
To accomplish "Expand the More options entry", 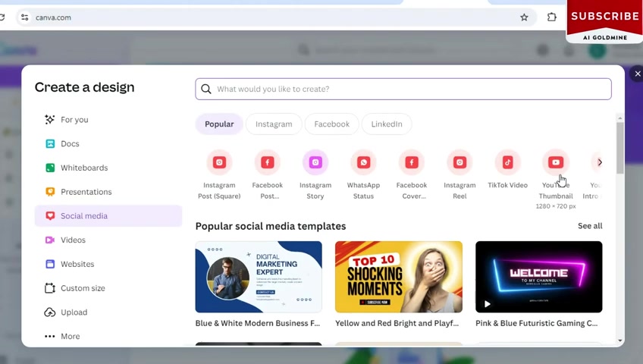I will [x=108, y=336].
